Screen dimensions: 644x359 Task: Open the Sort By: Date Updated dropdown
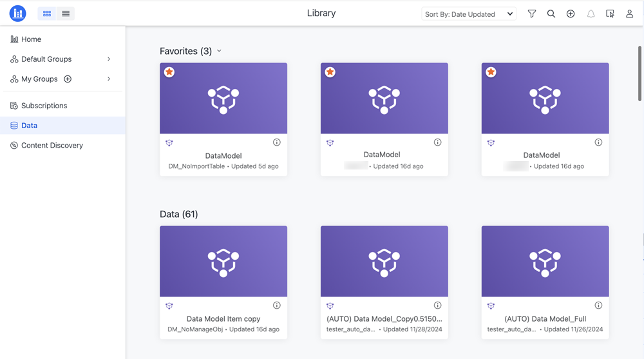469,14
